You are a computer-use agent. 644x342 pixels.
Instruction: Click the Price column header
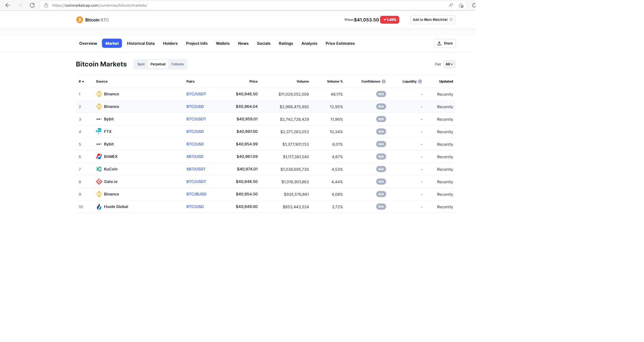(x=253, y=81)
